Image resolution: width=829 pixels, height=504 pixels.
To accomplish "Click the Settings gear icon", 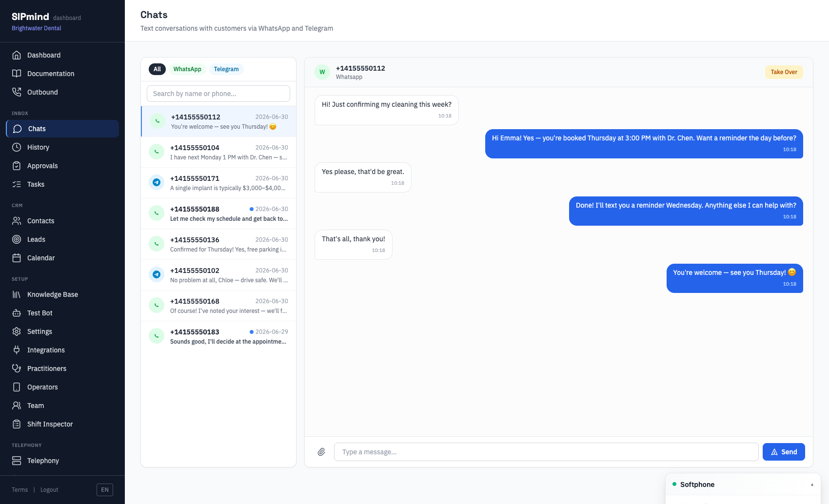I will (x=17, y=331).
